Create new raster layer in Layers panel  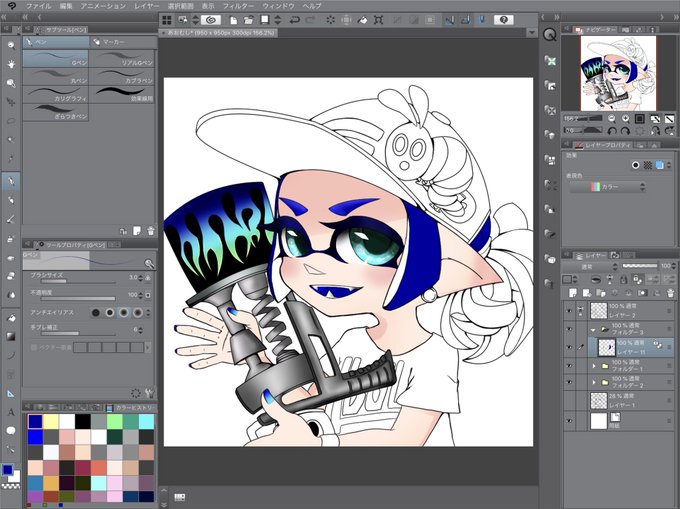(x=573, y=293)
